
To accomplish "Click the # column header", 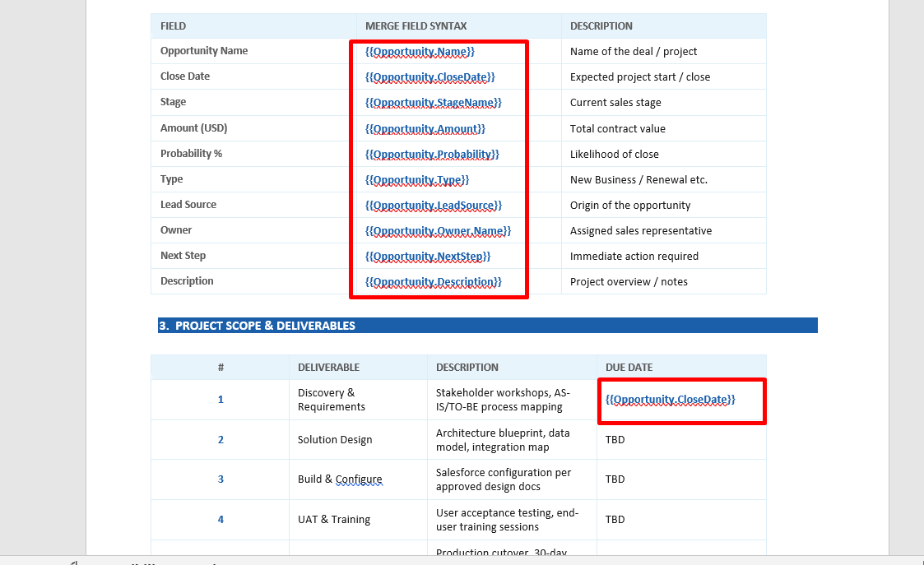I will coord(221,367).
